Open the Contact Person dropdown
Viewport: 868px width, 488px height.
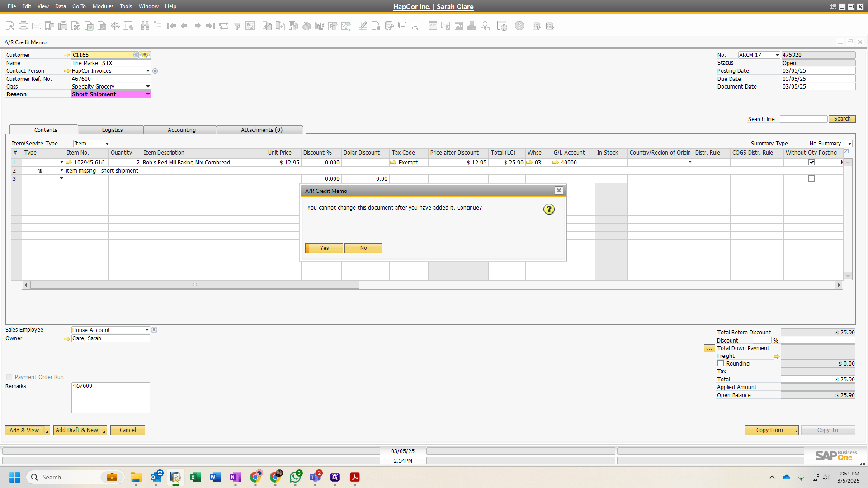click(x=148, y=71)
